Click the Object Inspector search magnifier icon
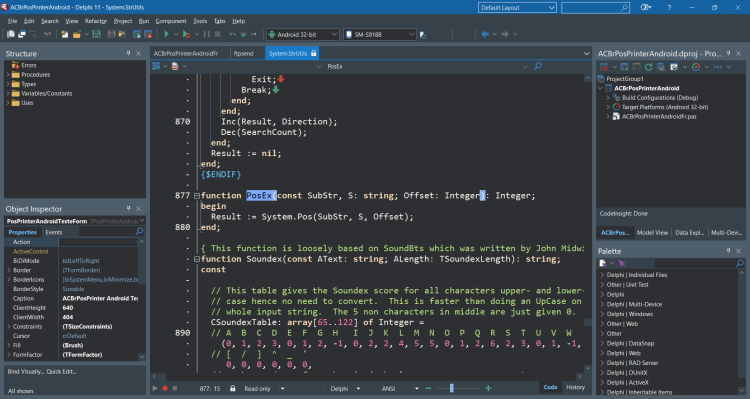Screen dimensions: 750x399 click(x=139, y=232)
